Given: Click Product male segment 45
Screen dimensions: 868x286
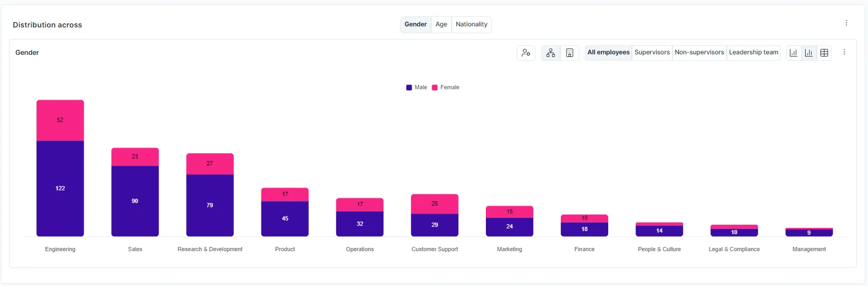Looking at the screenshot, I should pos(285,218).
